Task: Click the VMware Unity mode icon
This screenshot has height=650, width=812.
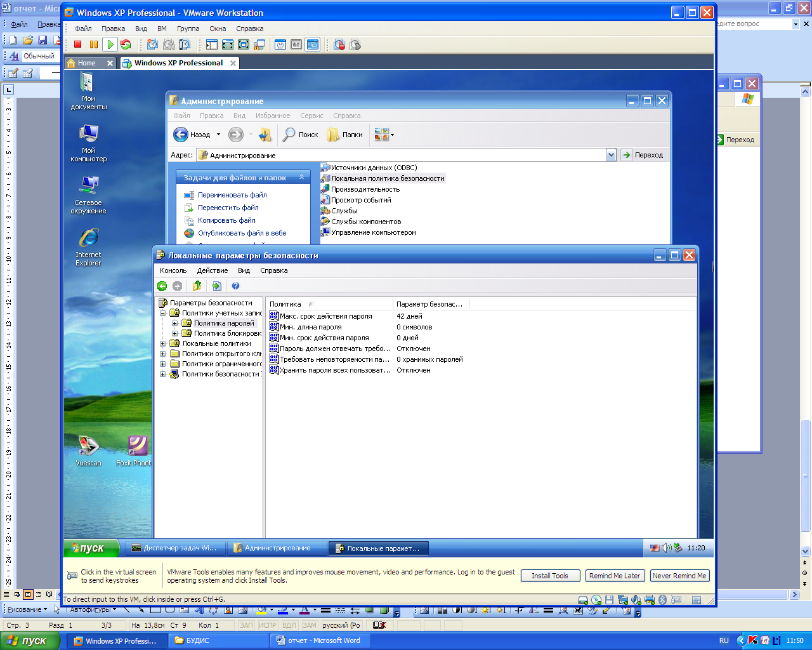Action: coord(259,44)
